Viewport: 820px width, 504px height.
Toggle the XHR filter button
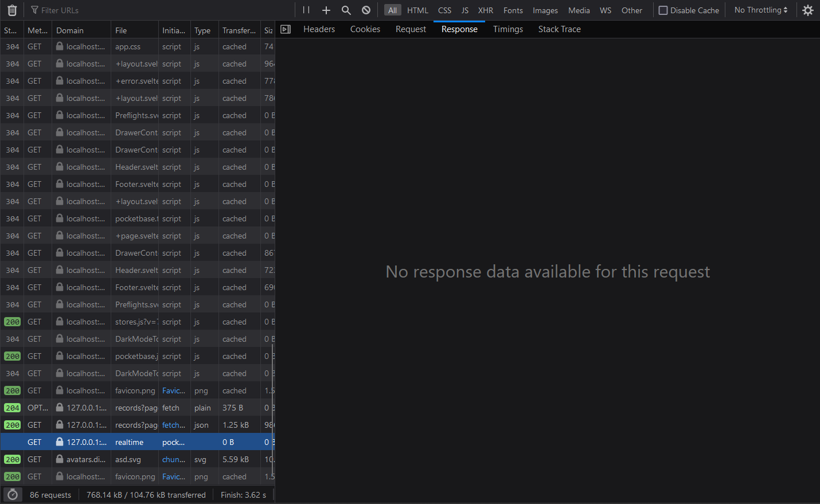point(486,10)
